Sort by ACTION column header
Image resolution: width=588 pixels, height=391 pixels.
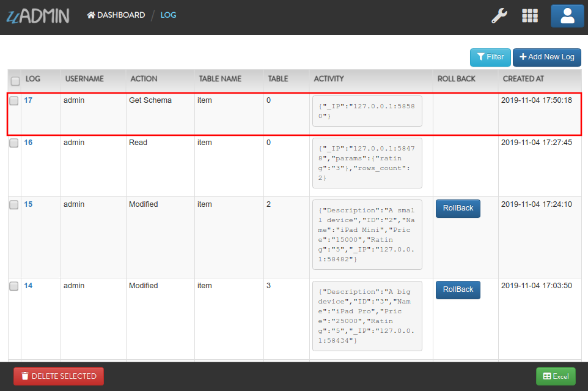[x=144, y=79]
